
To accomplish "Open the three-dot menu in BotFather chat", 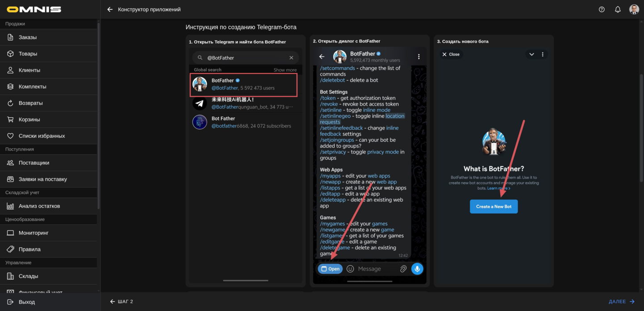I will 419,56.
